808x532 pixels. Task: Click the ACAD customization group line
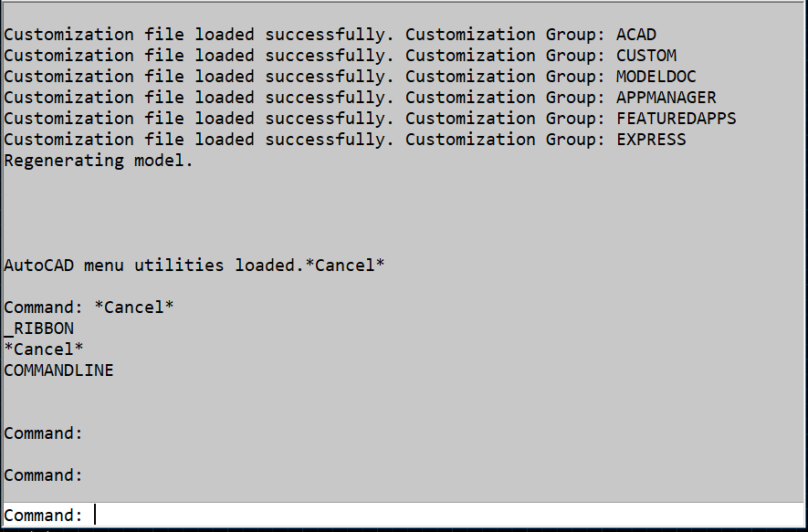[330, 35]
